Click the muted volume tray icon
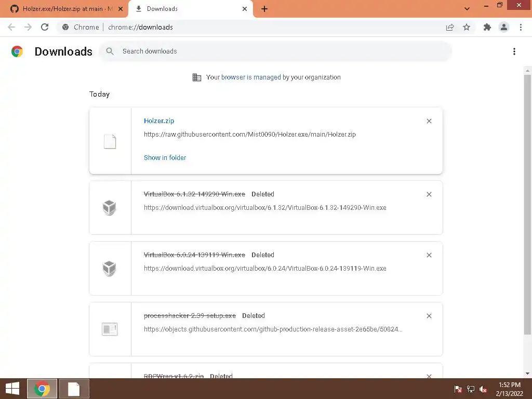The width and height of the screenshot is (532, 399). (483, 389)
